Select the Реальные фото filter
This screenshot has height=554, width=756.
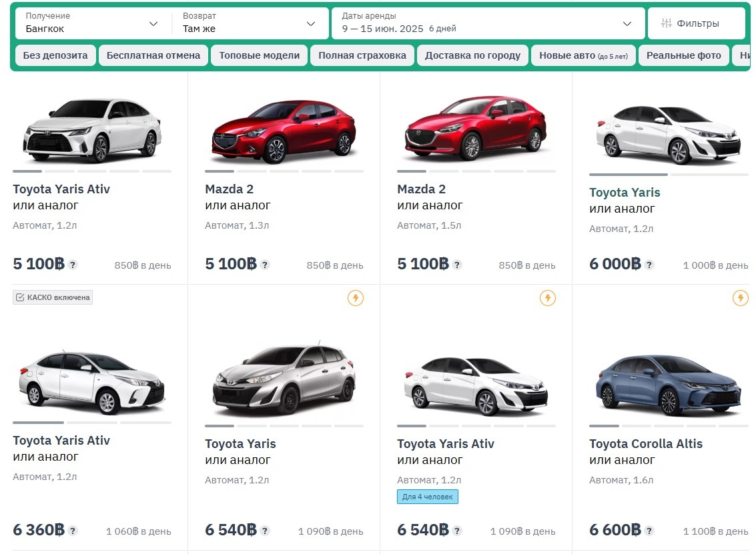point(684,55)
